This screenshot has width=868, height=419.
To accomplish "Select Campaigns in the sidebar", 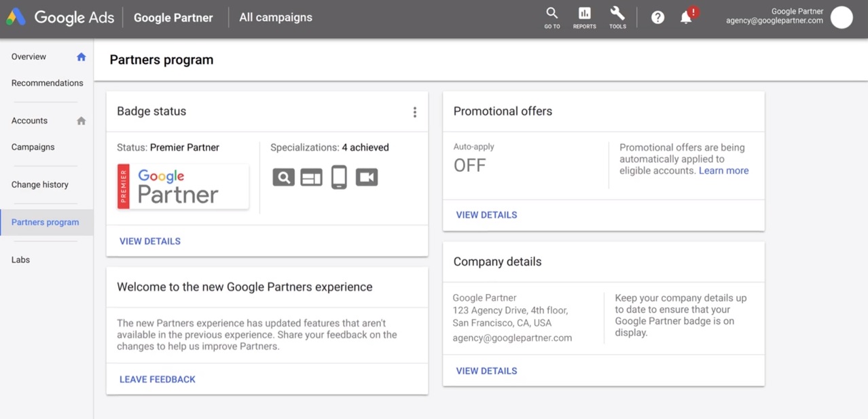I will 33,147.
